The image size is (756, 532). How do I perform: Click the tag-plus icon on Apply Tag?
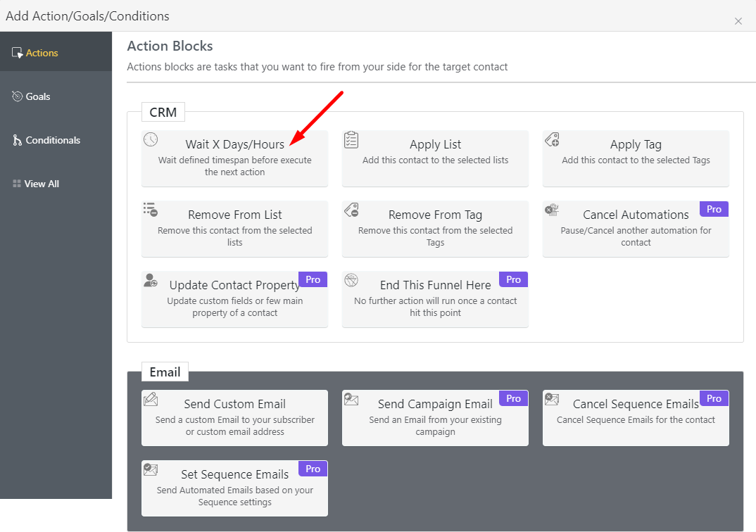(x=552, y=140)
